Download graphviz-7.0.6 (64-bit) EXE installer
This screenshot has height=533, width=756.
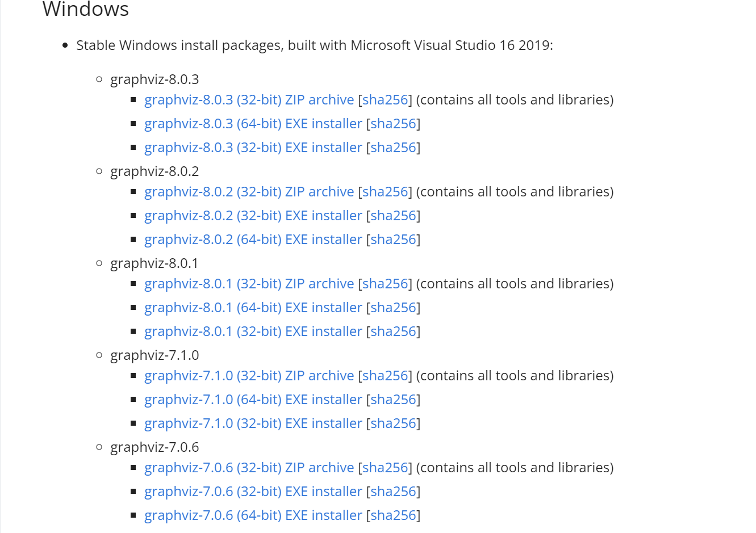(253, 515)
